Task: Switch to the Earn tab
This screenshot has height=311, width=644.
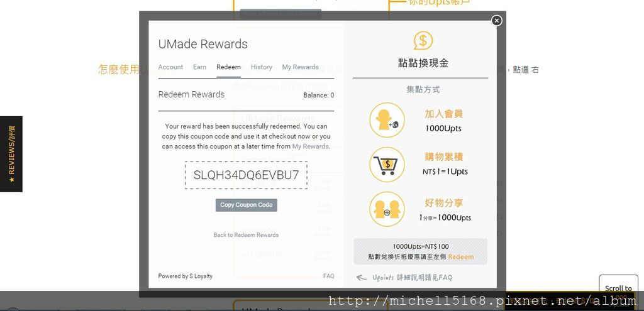Action: pos(199,67)
